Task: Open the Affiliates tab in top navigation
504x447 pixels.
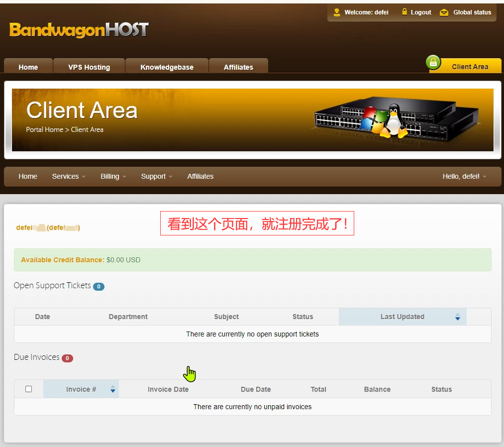Action: pos(238,66)
